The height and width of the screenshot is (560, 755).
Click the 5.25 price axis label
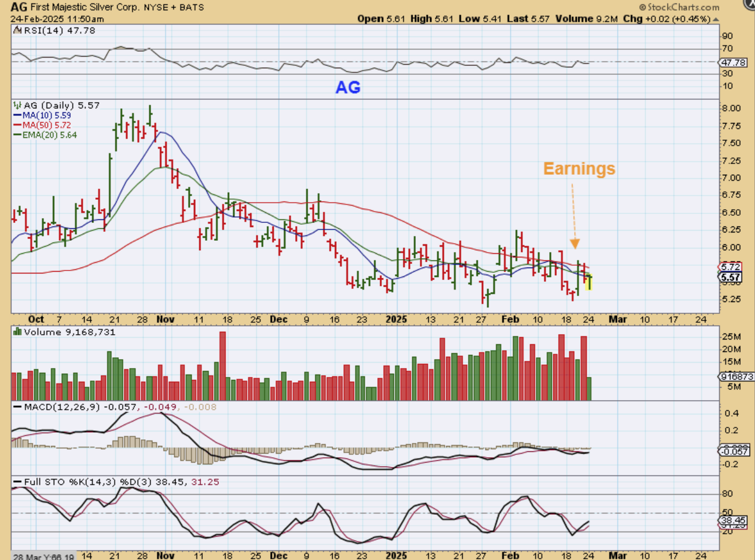731,299
